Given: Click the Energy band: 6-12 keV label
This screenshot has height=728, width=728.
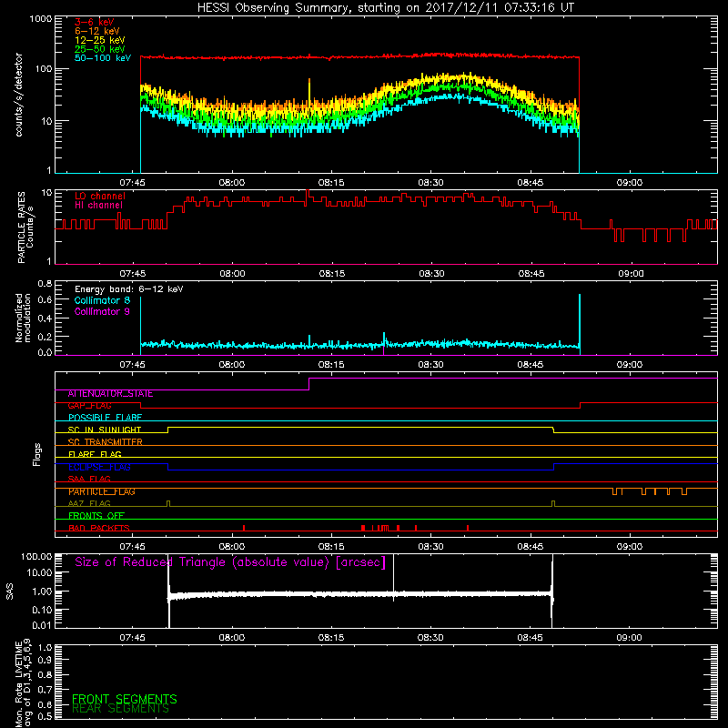Looking at the screenshot, I should (129, 289).
